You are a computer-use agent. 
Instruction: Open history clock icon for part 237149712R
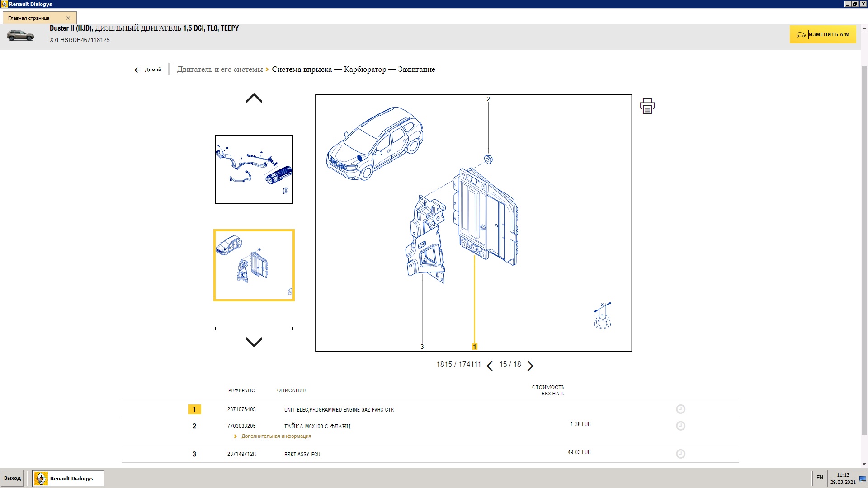coord(680,454)
